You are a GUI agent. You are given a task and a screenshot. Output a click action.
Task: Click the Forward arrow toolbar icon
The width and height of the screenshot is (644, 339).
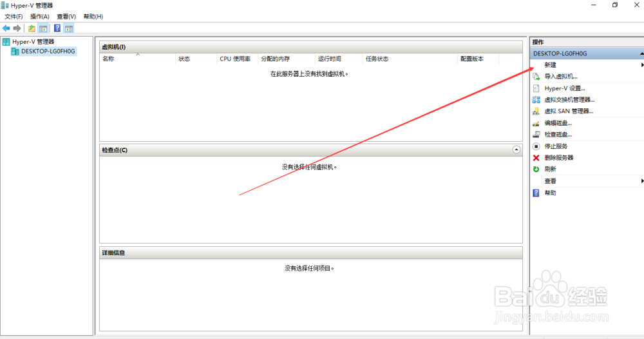tap(17, 28)
